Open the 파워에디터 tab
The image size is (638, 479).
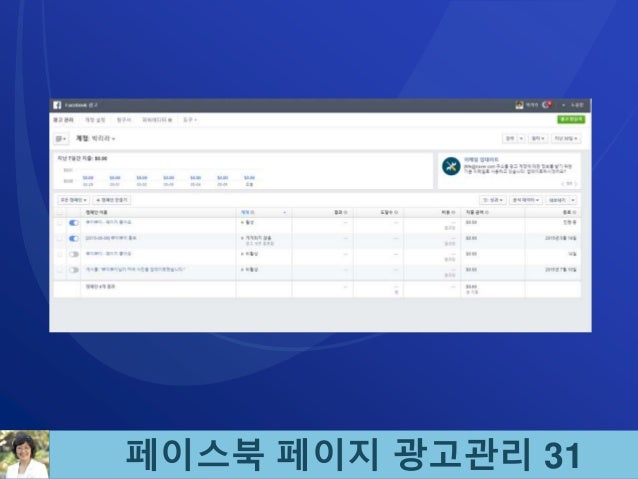pos(157,120)
